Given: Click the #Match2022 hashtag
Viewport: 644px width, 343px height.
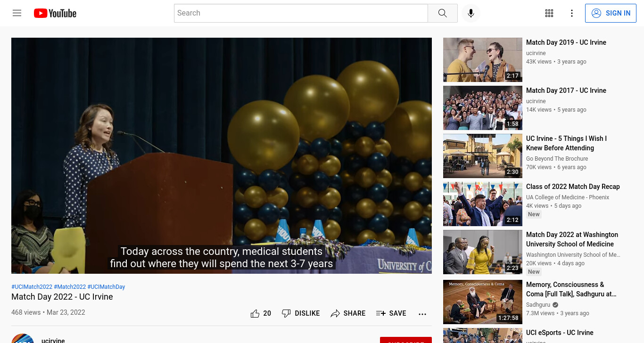Looking at the screenshot, I should tap(70, 287).
